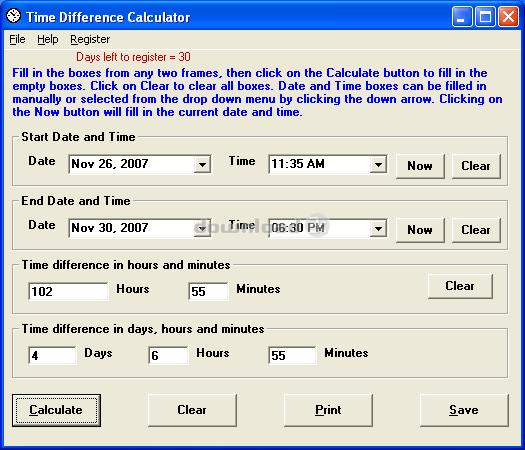
Task: Click the Minutes box in hours-minutes frame
Action: [208, 291]
